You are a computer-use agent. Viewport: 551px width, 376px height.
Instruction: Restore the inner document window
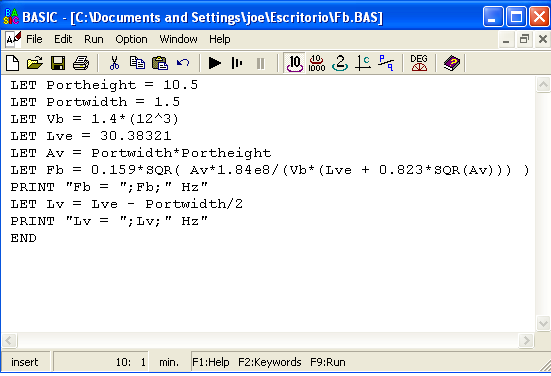[524, 39]
